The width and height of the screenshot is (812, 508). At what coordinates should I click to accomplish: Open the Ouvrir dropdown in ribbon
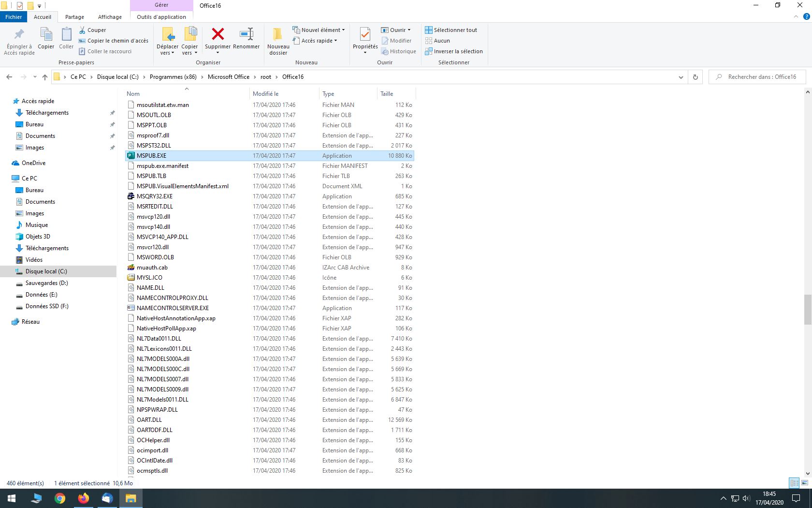click(396, 30)
